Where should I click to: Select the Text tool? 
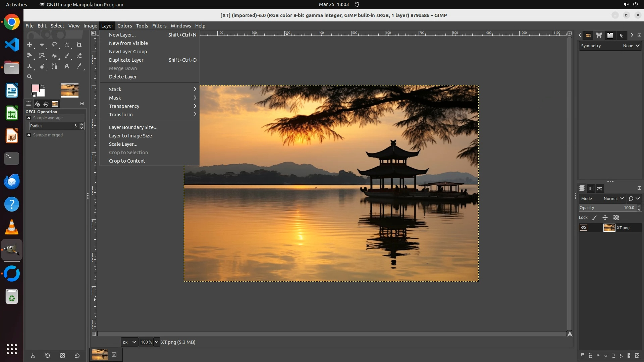[x=67, y=66]
